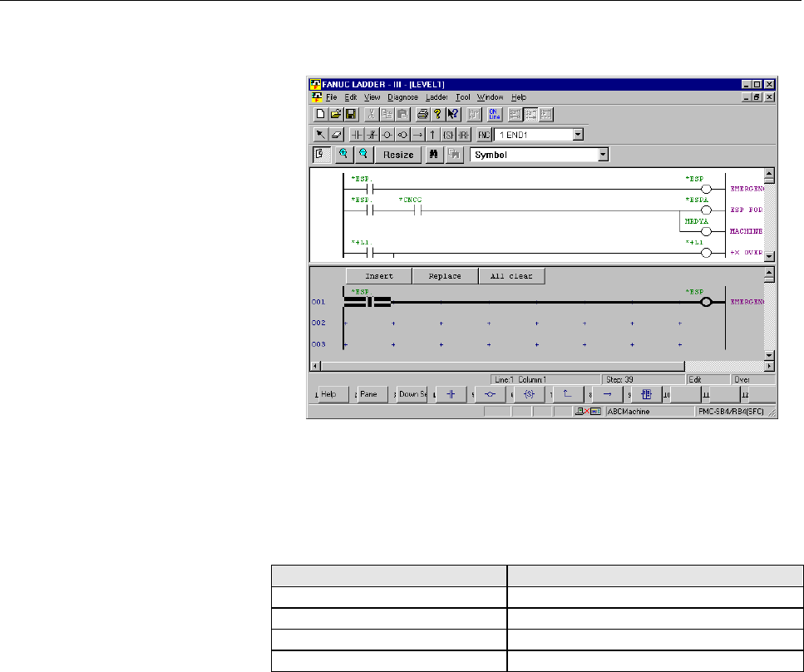Image resolution: width=804 pixels, height=672 pixels.
Task: Pick the vertical connection arrow tool
Action: [433, 135]
